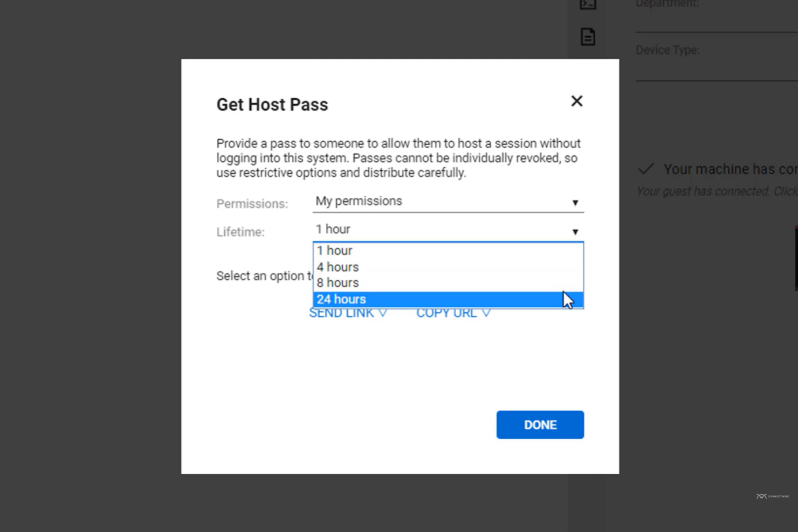Open the Permissions dropdown
Image resolution: width=798 pixels, height=532 pixels.
coord(575,203)
